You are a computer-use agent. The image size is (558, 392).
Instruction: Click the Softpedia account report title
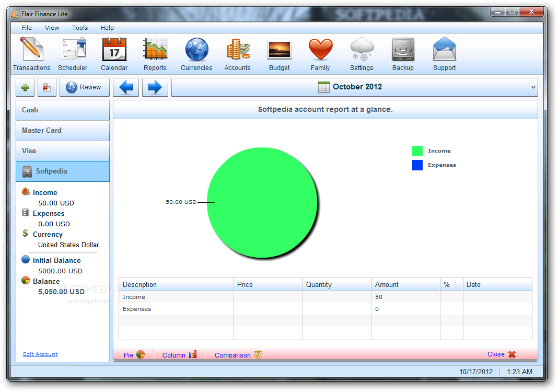(x=326, y=109)
